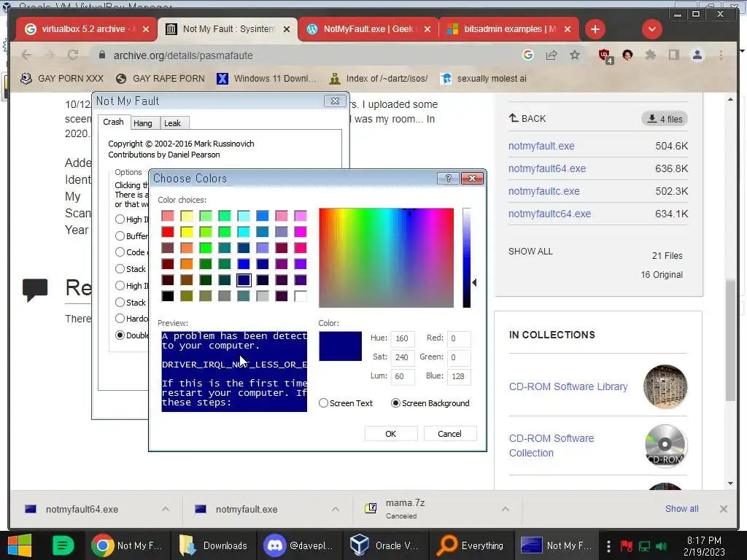This screenshot has height=560, width=747.
Task: Bookmark this page with the star icon
Action: click(x=575, y=55)
